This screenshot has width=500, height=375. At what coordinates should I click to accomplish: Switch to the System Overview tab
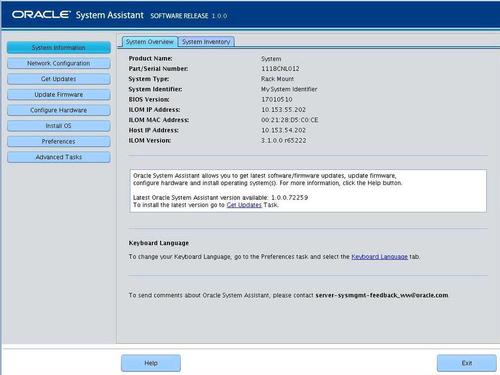point(150,42)
